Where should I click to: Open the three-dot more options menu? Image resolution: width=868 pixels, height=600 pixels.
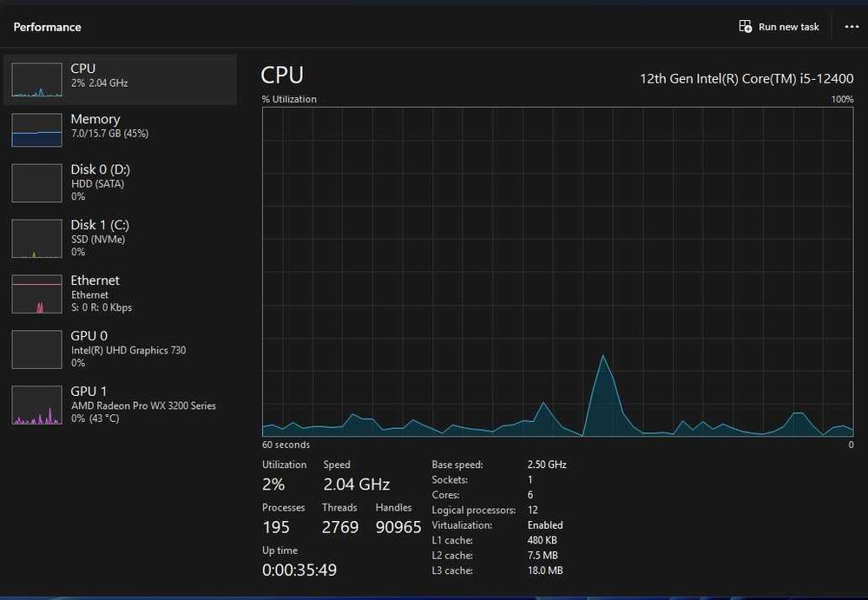[x=852, y=27]
